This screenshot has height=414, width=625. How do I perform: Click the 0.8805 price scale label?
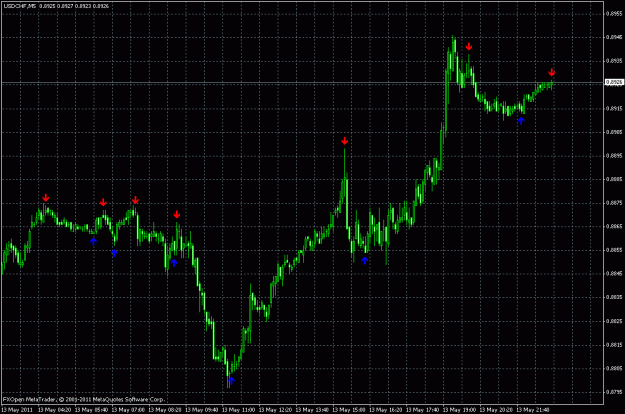(x=614, y=368)
